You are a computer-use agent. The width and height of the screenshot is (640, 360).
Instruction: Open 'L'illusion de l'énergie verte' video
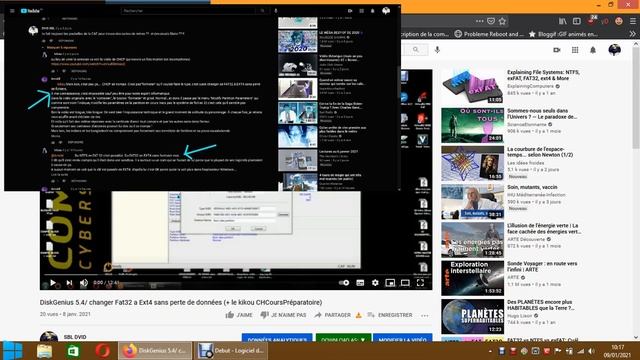click(472, 240)
